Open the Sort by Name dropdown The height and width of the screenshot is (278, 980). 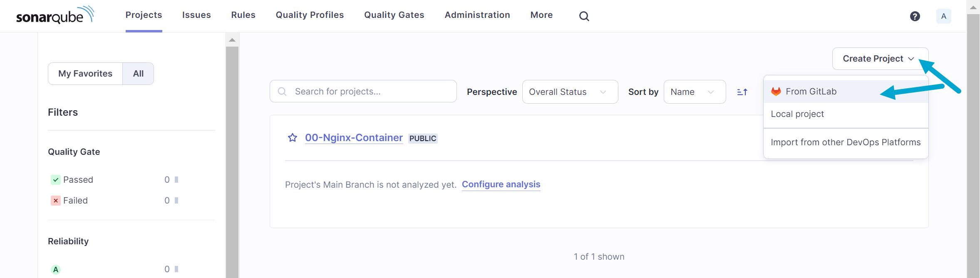click(694, 92)
